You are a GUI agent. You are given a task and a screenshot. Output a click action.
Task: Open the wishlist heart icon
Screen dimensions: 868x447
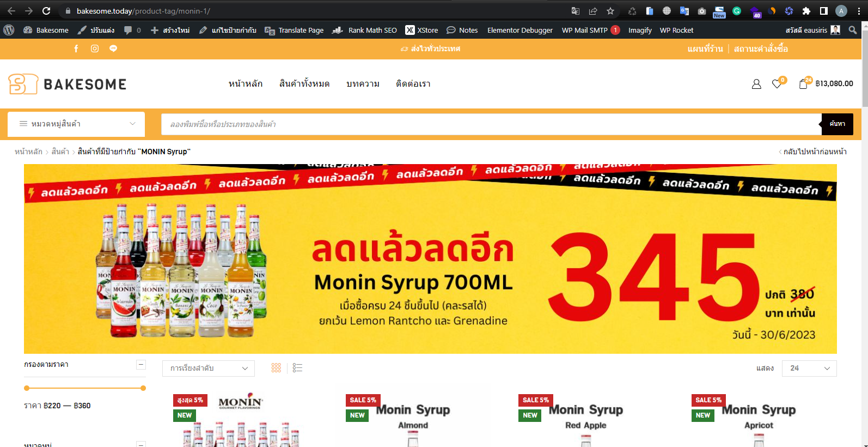(777, 84)
